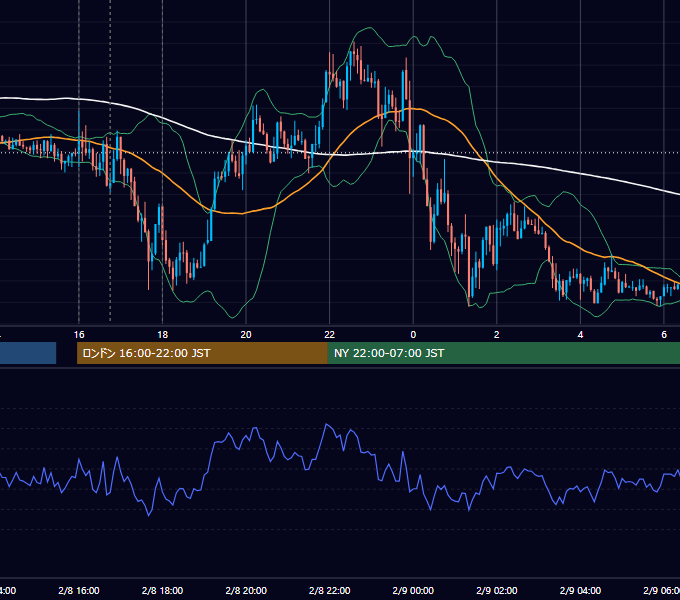Select the ロンドン 16:00-22:00 JST session bar
680x600 pixels.
click(202, 353)
